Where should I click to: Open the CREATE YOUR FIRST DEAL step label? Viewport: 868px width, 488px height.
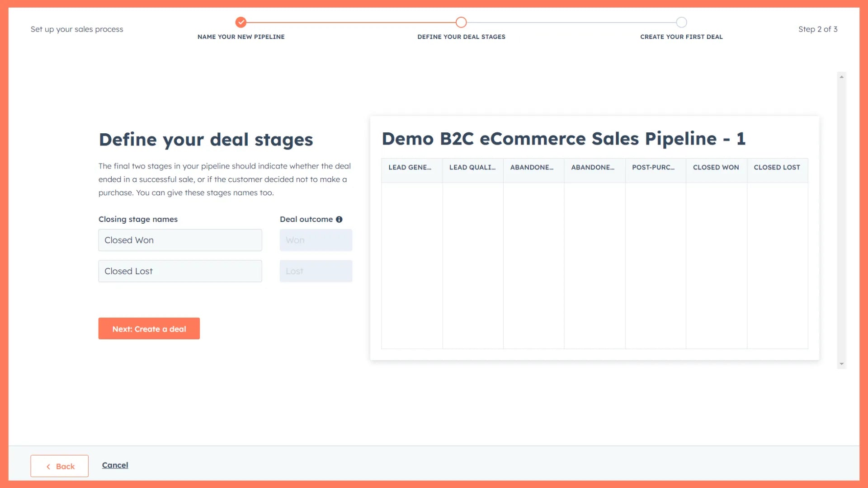tap(681, 37)
